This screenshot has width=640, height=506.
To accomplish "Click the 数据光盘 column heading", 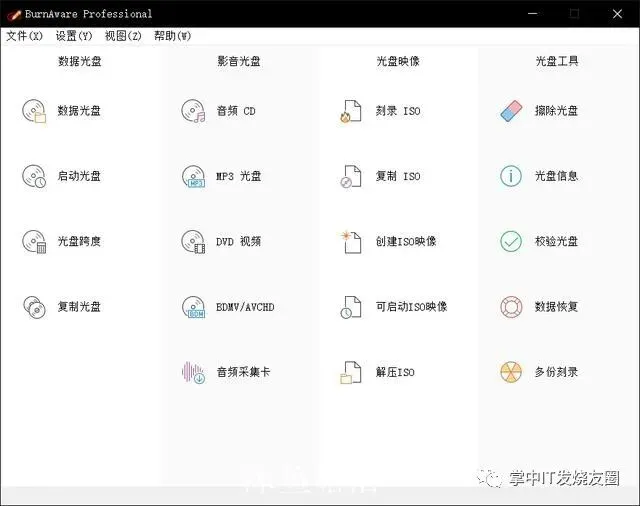I will point(80,61).
